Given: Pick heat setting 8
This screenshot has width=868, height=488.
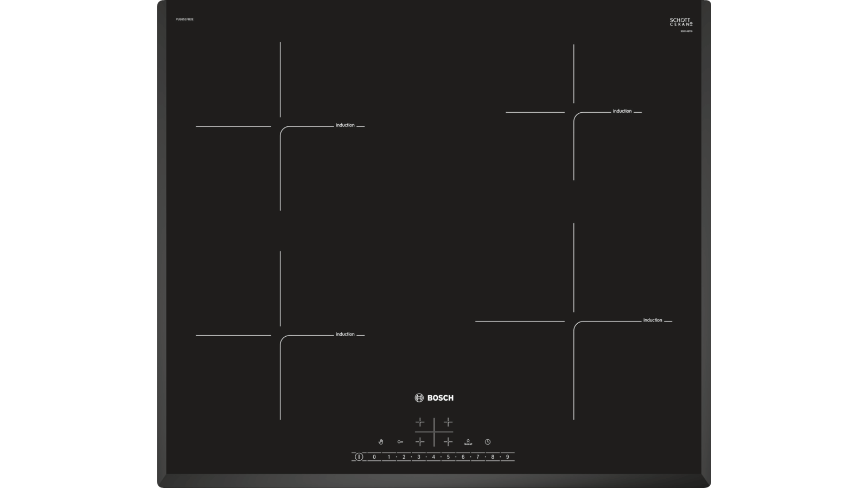Looking at the screenshot, I should tap(493, 457).
